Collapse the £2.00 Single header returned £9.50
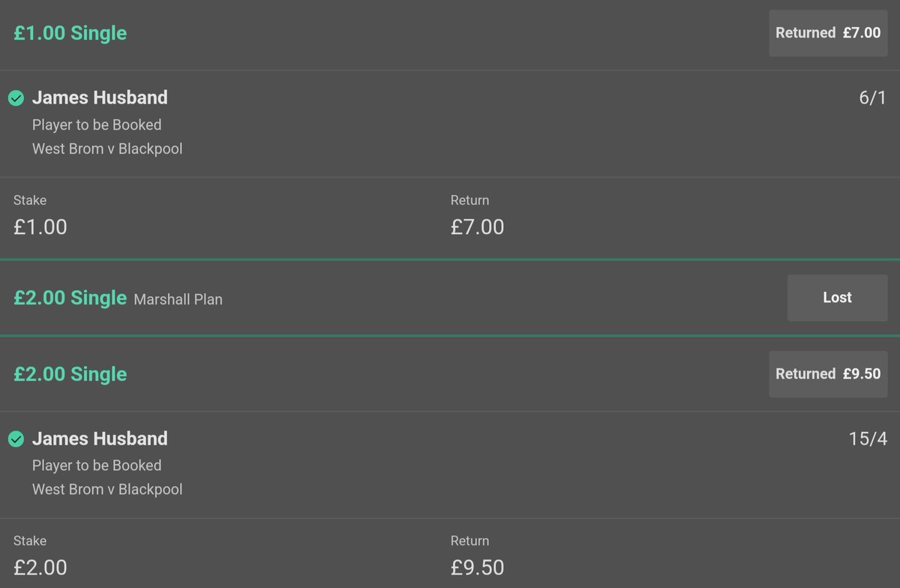The image size is (900, 588). coord(450,374)
